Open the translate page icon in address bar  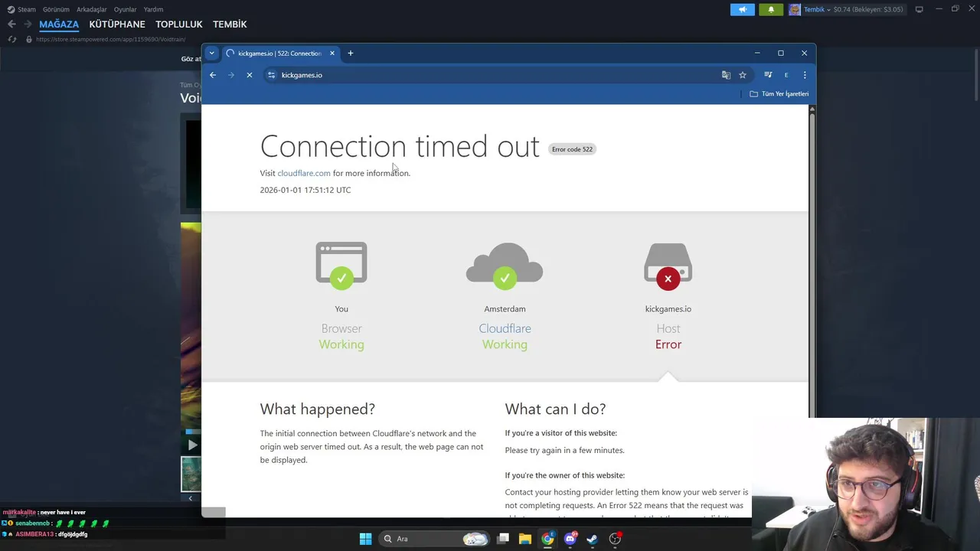(x=726, y=75)
